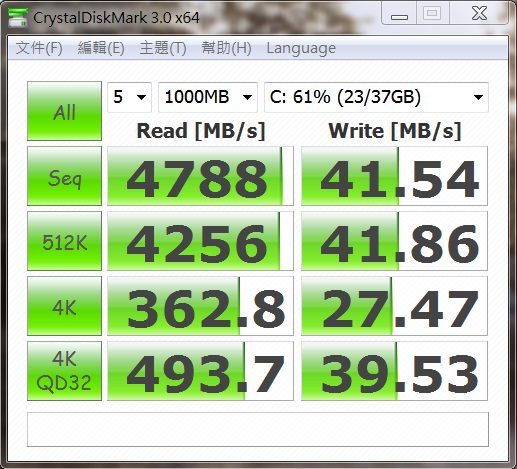Minimize the CrystalDiskMark window

pos(399,14)
